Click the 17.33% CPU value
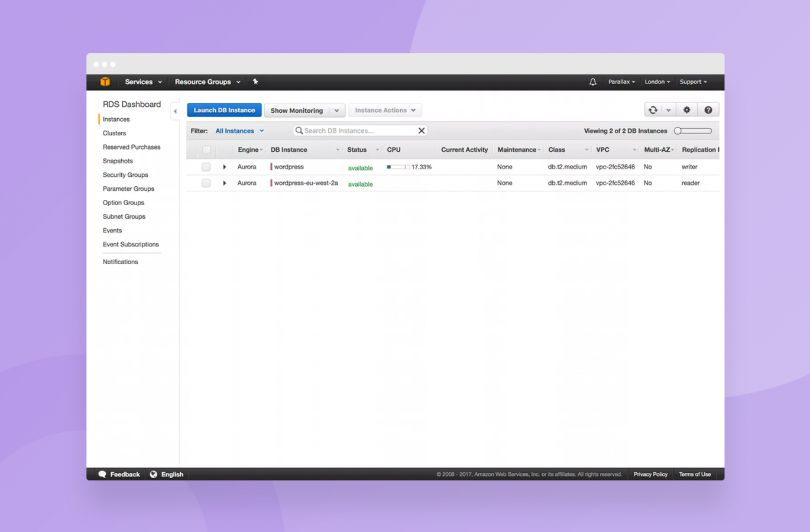The image size is (810, 532). tap(422, 167)
